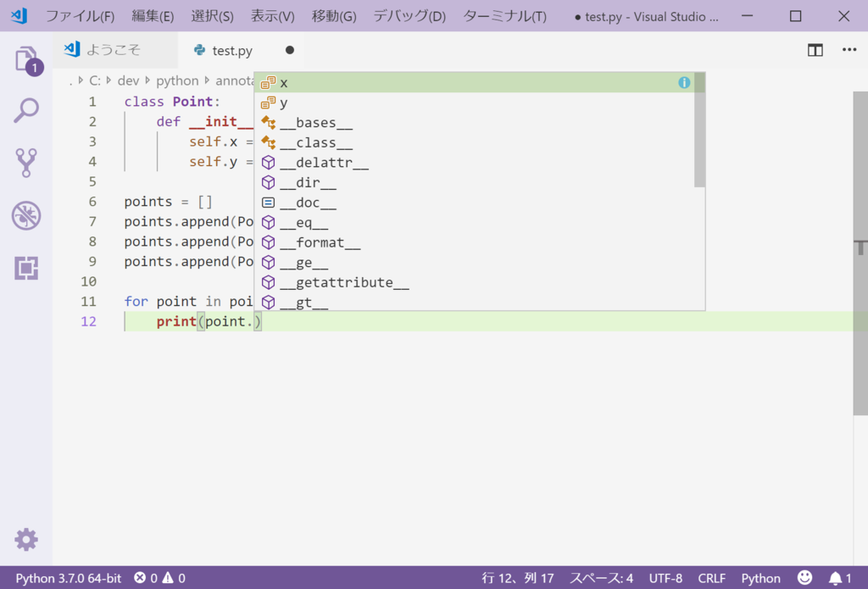The width and height of the screenshot is (868, 589).
Task: Open the Debug view in the activity bar
Action: pos(26,215)
